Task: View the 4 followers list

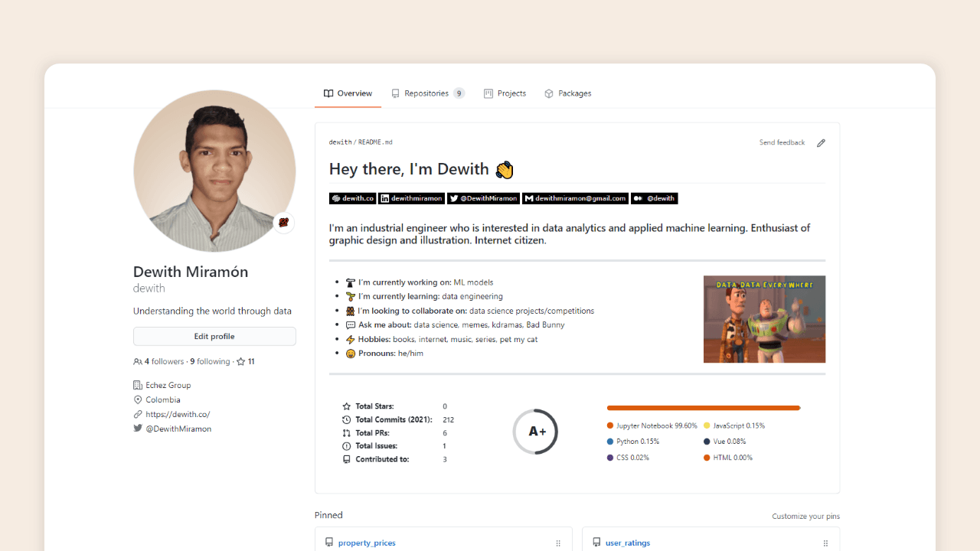Action: [x=159, y=361]
